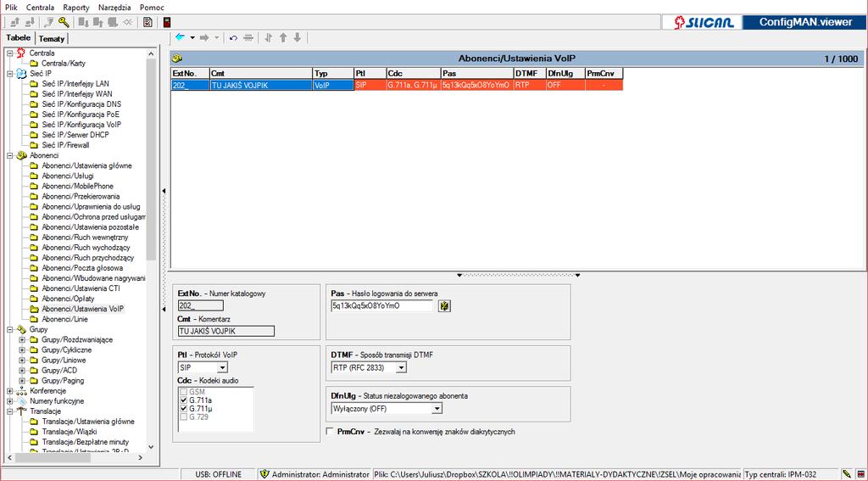Viewport: 868px width, 481px height.
Task: Click the Pas password input field
Action: click(382, 306)
